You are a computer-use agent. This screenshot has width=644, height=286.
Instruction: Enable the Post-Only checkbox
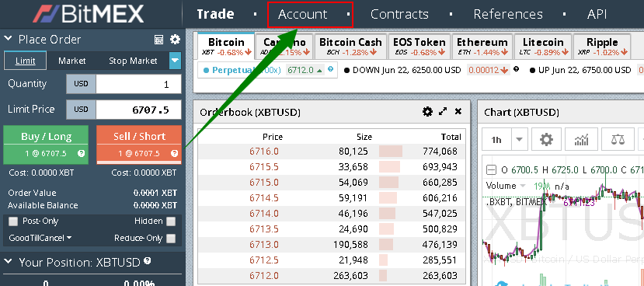[x=13, y=221]
